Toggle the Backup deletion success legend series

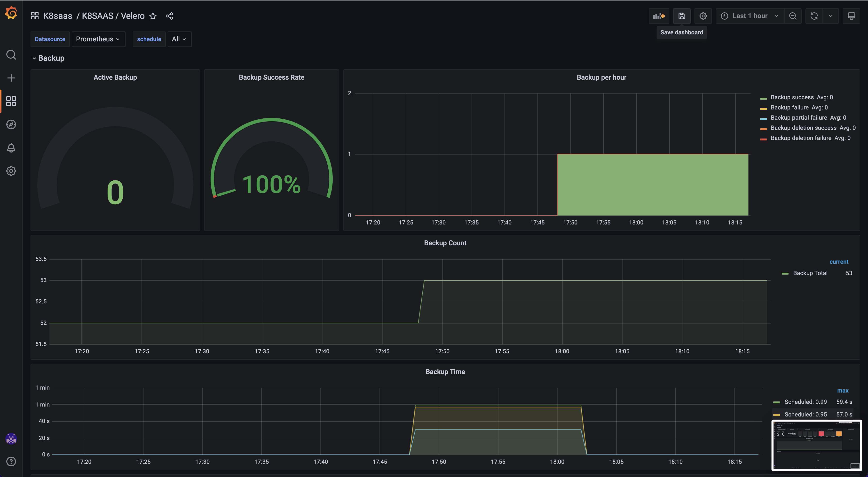(x=804, y=128)
